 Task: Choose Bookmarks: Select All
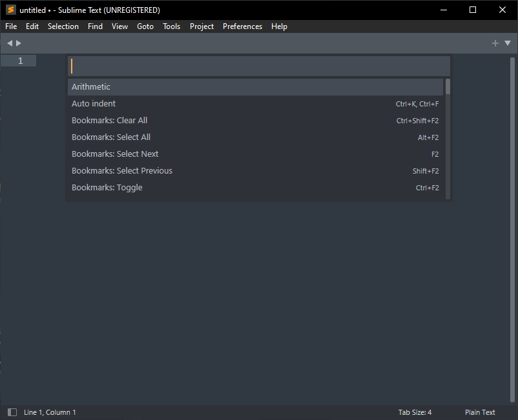[x=255, y=137]
